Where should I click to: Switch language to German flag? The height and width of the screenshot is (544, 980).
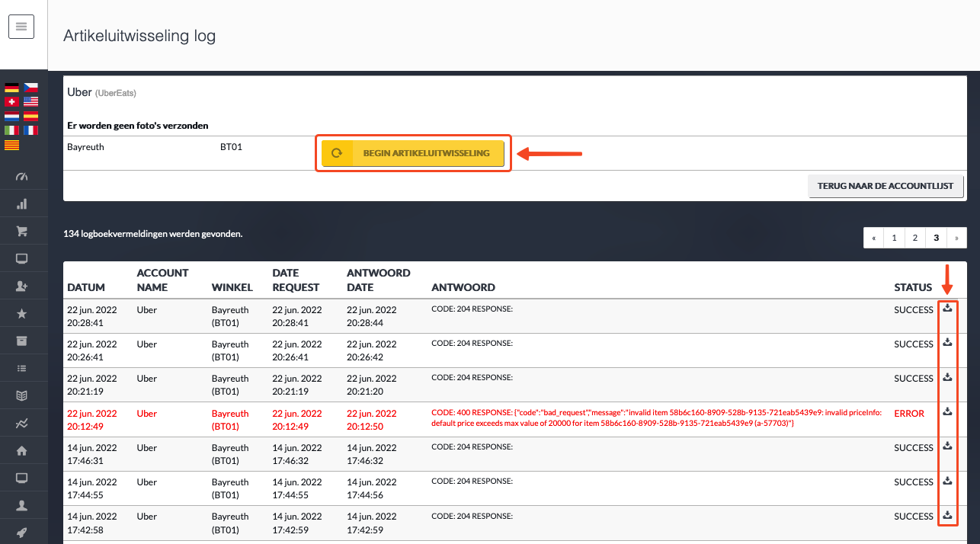[x=11, y=88]
